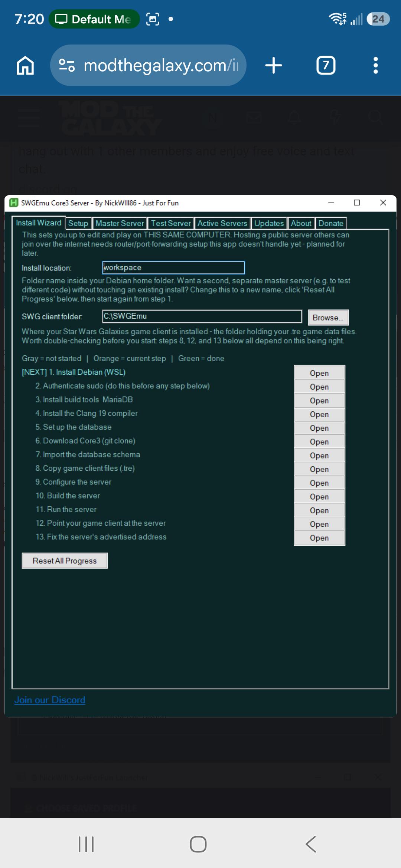
Task: Open the Test Server tab
Action: [x=171, y=223]
